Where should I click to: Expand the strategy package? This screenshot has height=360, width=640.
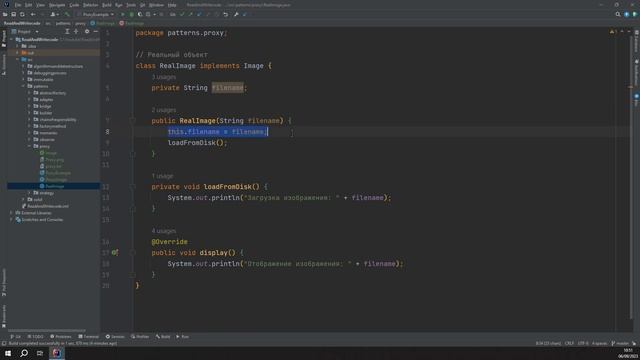click(29, 193)
